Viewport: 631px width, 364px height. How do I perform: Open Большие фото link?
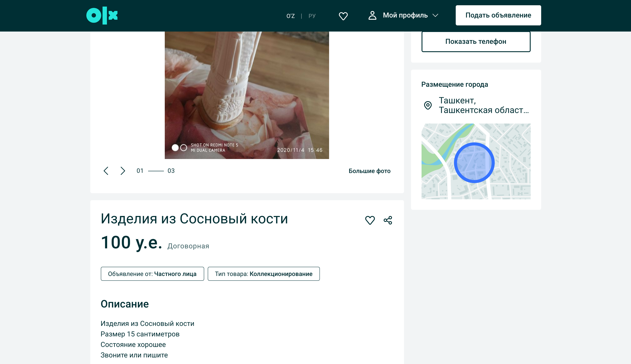click(x=369, y=171)
